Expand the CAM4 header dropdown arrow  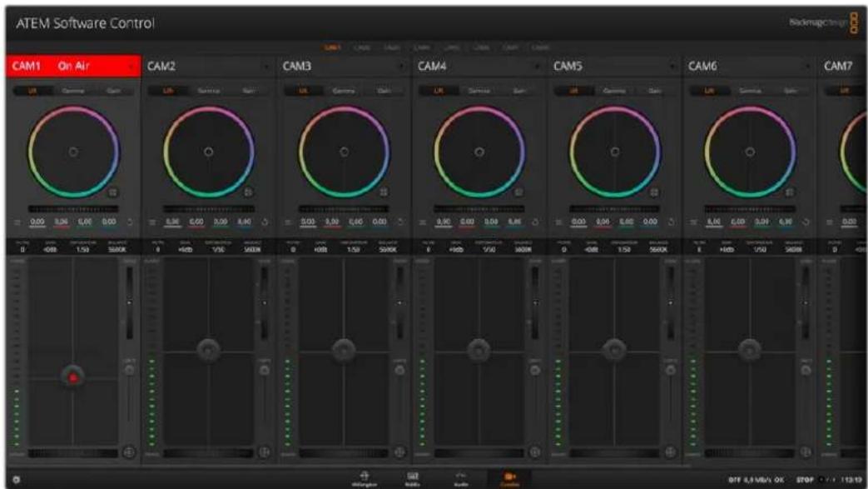[x=537, y=67]
